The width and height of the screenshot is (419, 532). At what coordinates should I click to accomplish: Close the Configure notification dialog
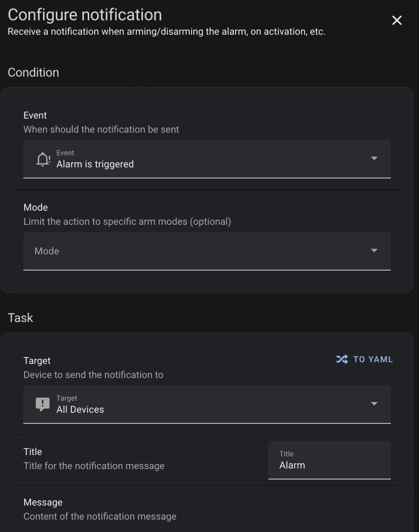[x=396, y=20]
